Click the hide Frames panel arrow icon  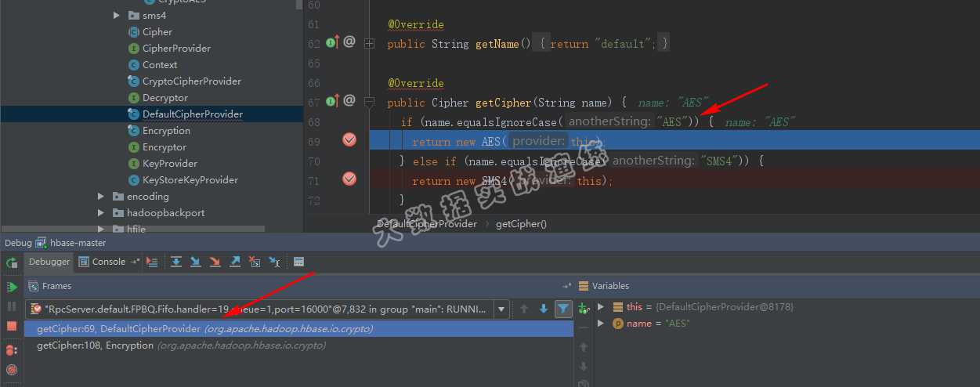566,287
